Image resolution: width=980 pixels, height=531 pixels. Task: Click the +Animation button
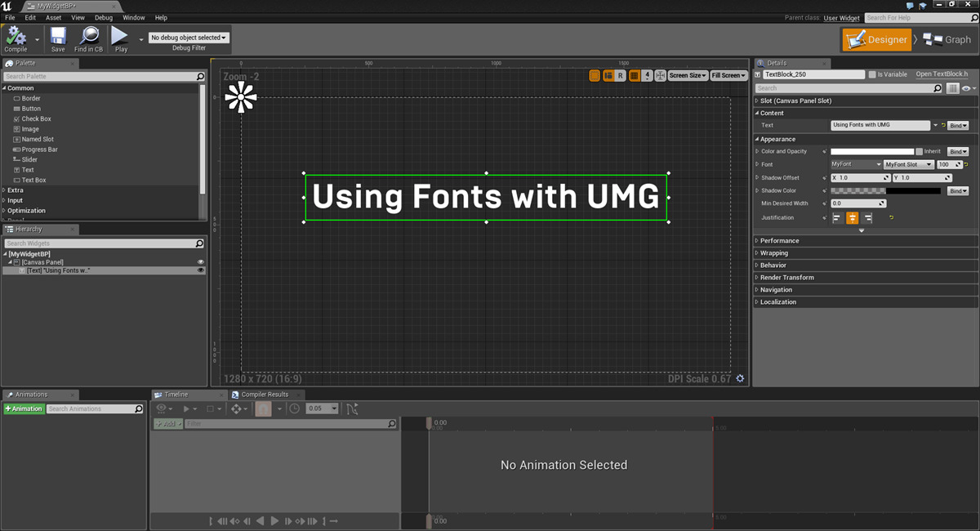24,408
